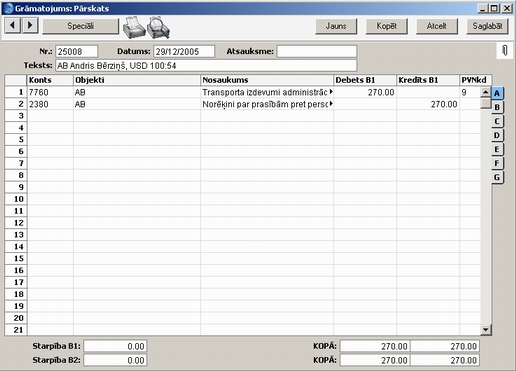Screen dimensions: 516x371
Task: Click top KOPĀ credit total field
Action: (445, 346)
